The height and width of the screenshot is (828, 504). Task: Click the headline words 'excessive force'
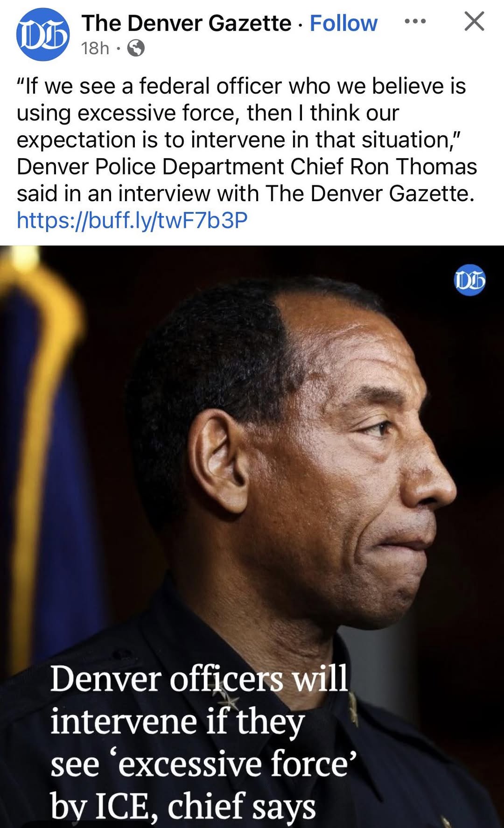(x=234, y=764)
